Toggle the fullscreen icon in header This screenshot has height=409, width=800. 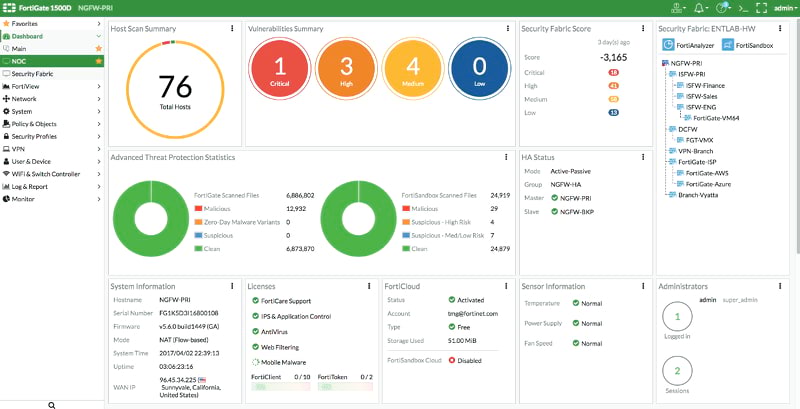761,8
